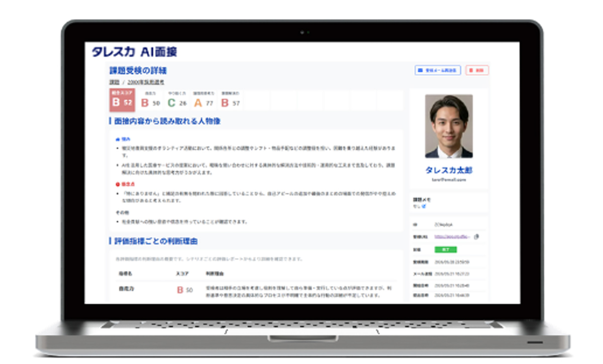
Task: Click the candidate name タレスカ太郎
Action: click(x=449, y=170)
